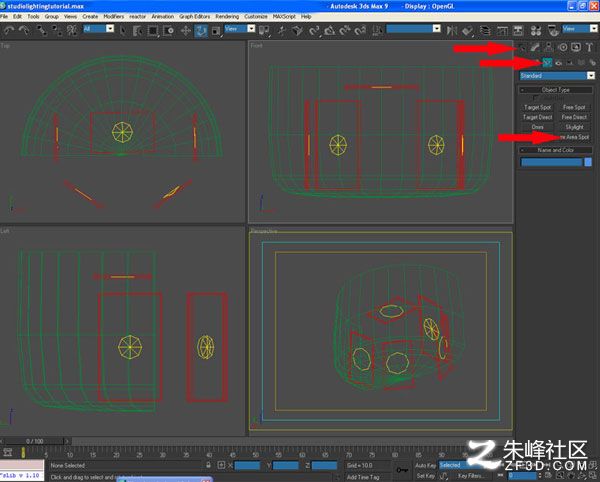Click the object name input field
This screenshot has width=600, height=482.
pos(551,162)
